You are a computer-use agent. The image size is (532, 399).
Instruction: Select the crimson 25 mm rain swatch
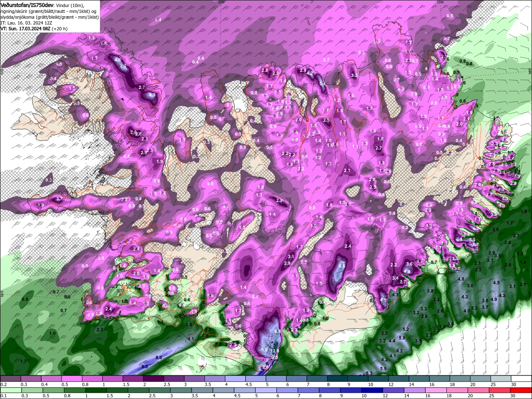(499, 390)
